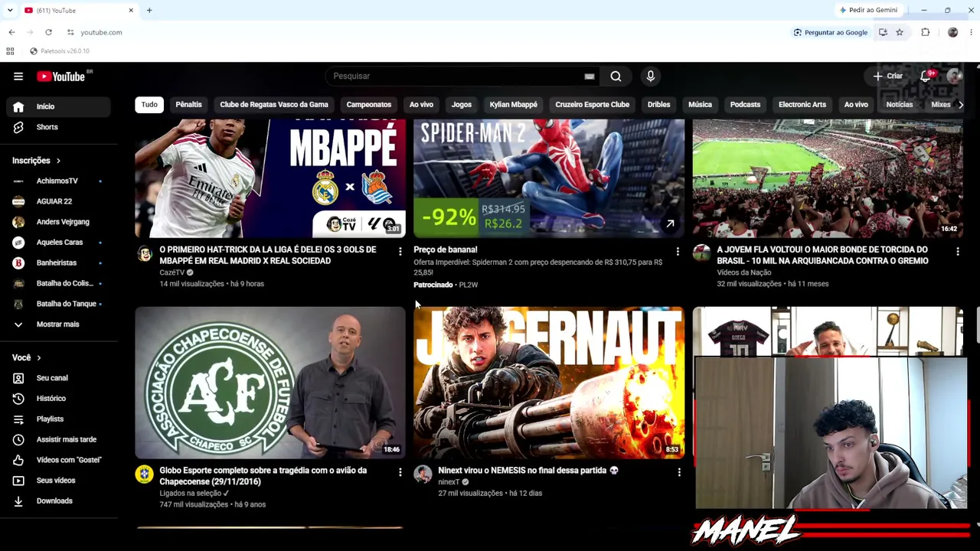Viewport: 980px width, 551px height.
Task: Open options menu for Preço de banana ad
Action: pyautogui.click(x=678, y=251)
